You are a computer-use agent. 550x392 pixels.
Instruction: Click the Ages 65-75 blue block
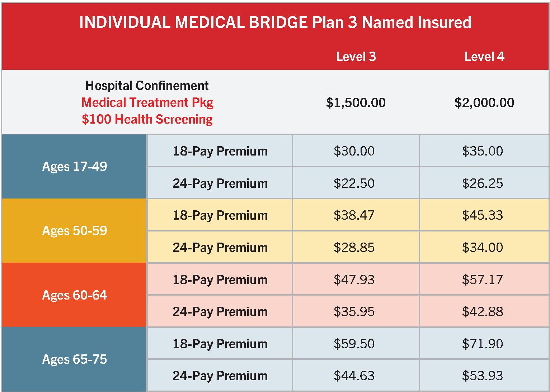click(x=74, y=359)
